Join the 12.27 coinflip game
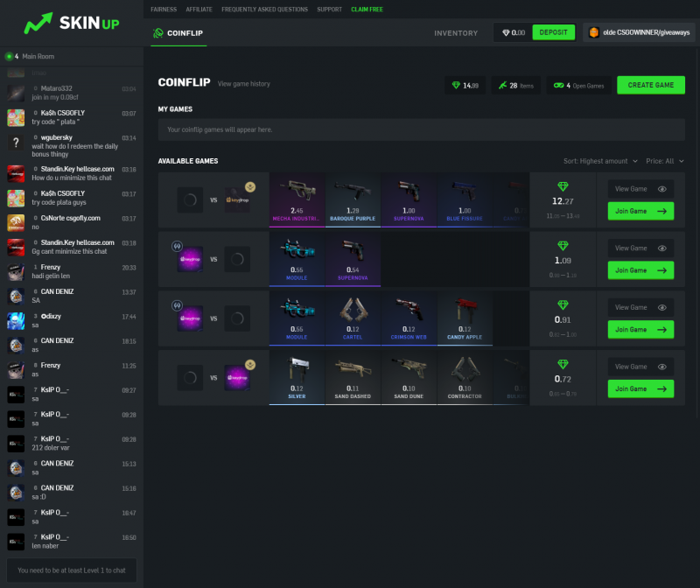Viewport: 700px width, 588px height. coord(640,211)
